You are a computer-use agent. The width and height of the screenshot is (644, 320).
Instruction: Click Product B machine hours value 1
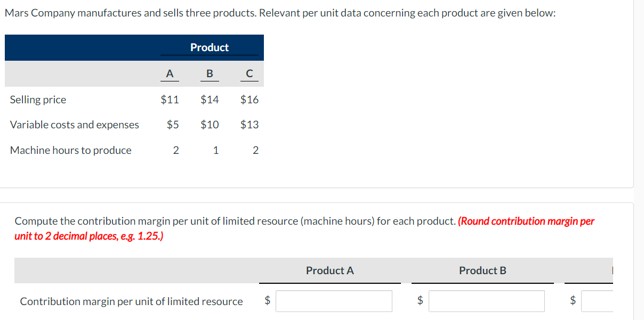click(x=215, y=150)
